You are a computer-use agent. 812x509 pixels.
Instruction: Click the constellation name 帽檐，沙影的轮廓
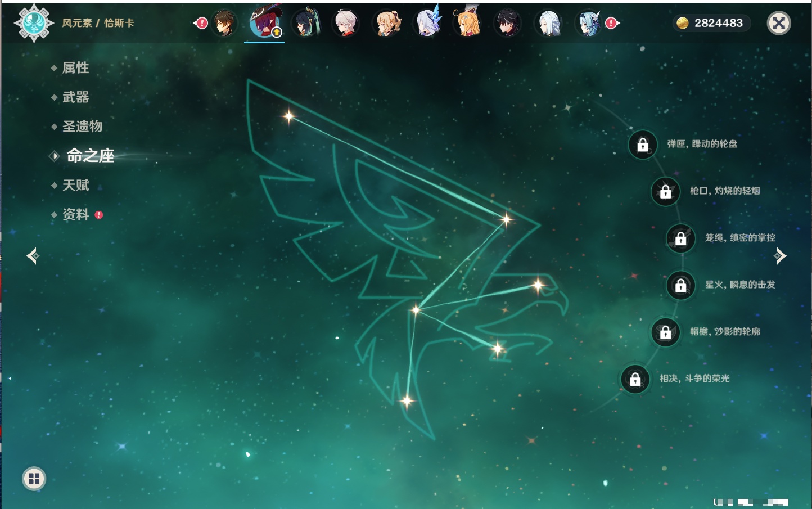coord(725,331)
